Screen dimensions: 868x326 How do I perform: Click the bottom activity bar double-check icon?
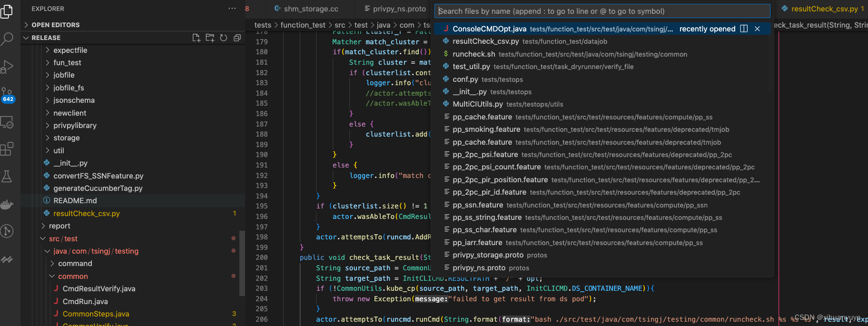tap(7, 259)
